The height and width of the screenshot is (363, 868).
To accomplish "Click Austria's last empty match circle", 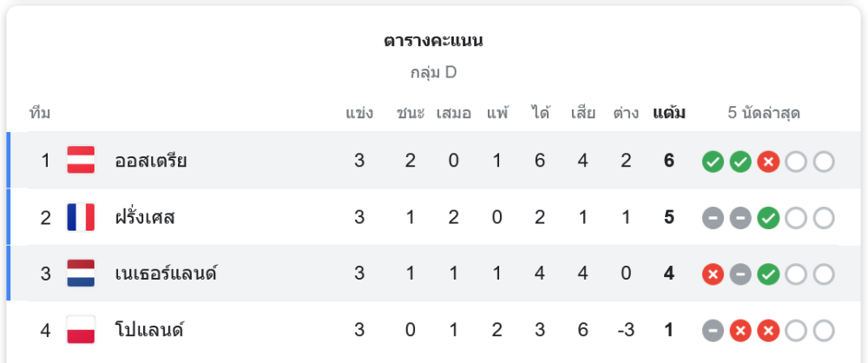I will pos(824,162).
